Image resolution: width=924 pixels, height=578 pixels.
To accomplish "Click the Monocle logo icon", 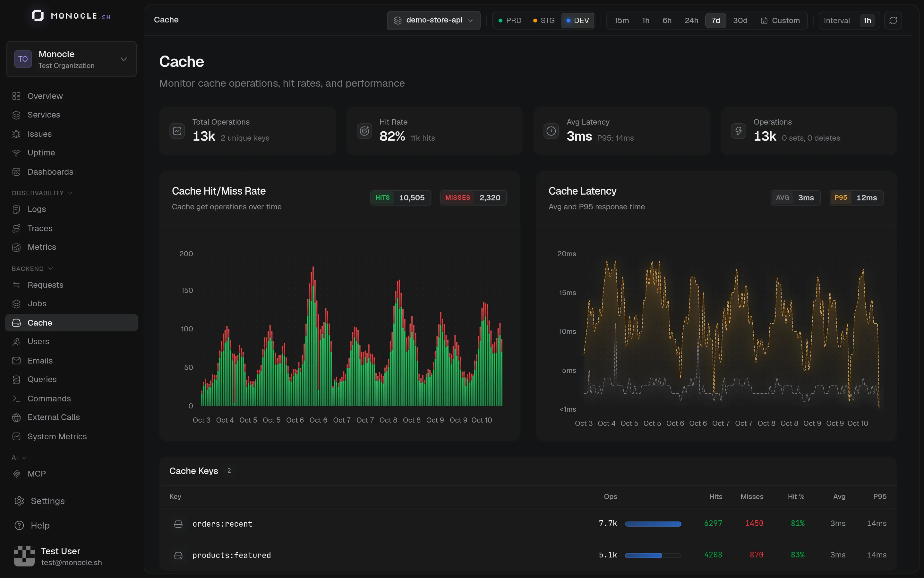I will pos(38,16).
